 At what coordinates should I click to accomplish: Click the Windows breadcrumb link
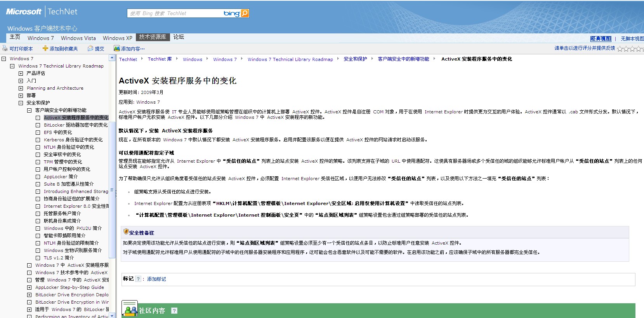193,59
